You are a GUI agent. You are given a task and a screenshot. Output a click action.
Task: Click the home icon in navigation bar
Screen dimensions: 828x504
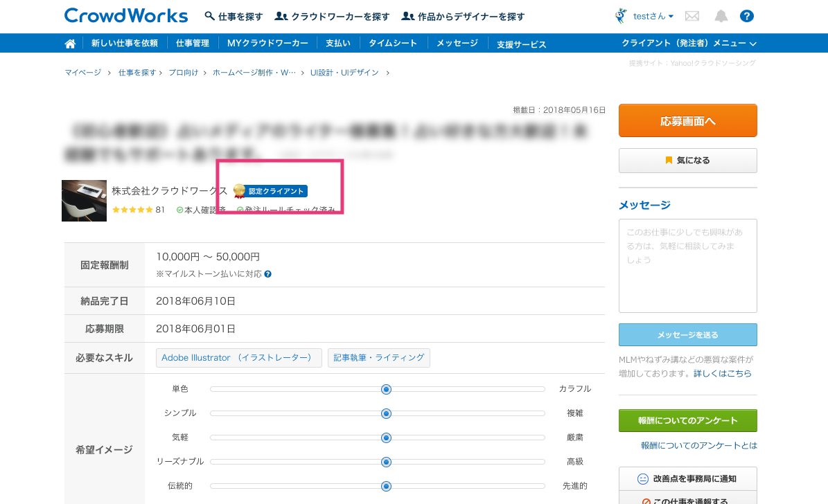[70, 44]
